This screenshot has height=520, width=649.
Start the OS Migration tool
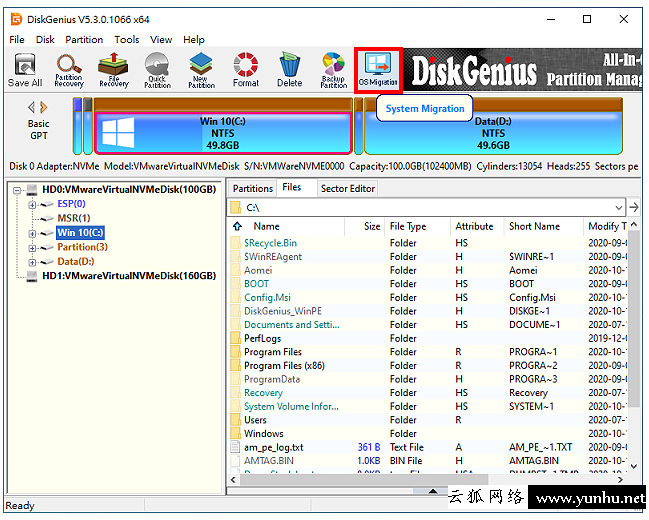[x=378, y=70]
